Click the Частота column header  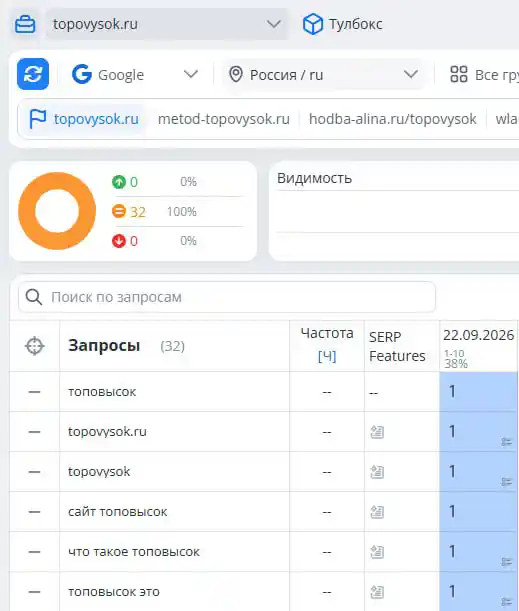(327, 334)
